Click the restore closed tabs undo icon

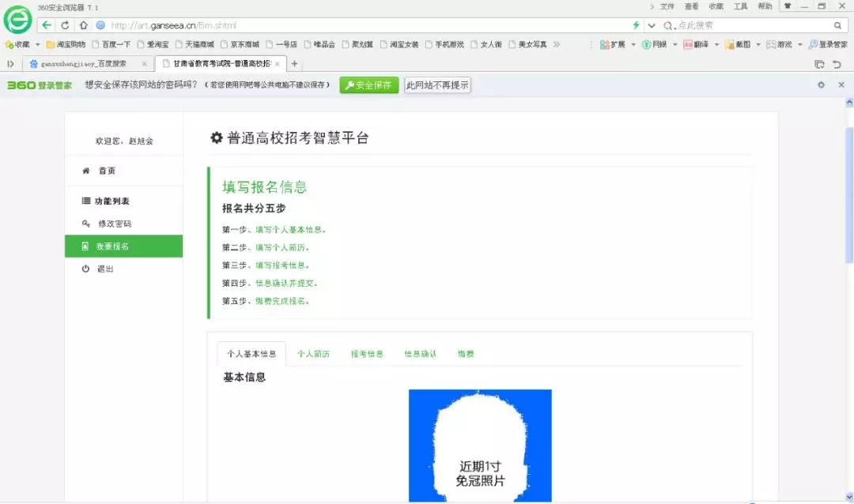pyautogui.click(x=837, y=64)
